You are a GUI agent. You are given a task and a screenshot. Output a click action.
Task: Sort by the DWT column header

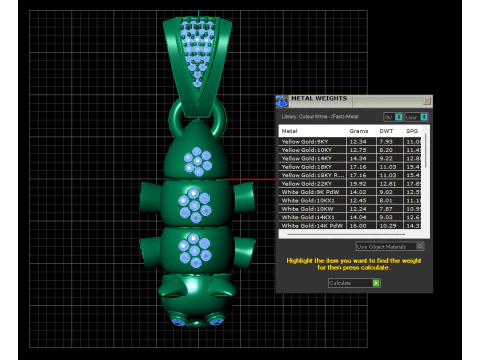tap(389, 131)
